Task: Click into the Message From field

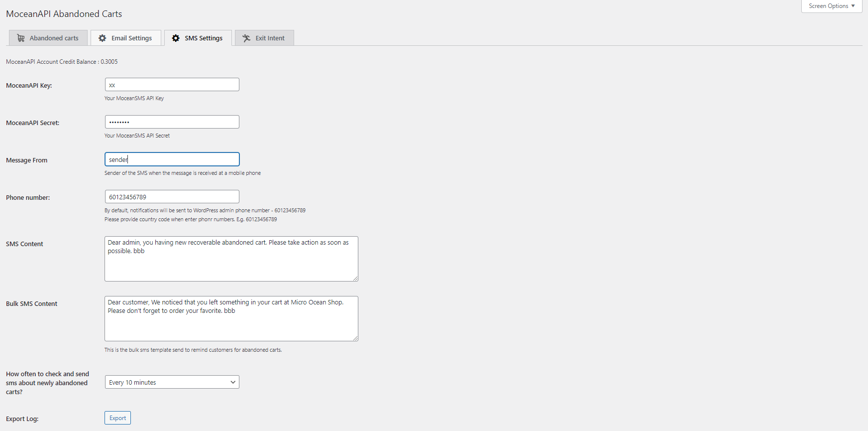Action: 172,159
